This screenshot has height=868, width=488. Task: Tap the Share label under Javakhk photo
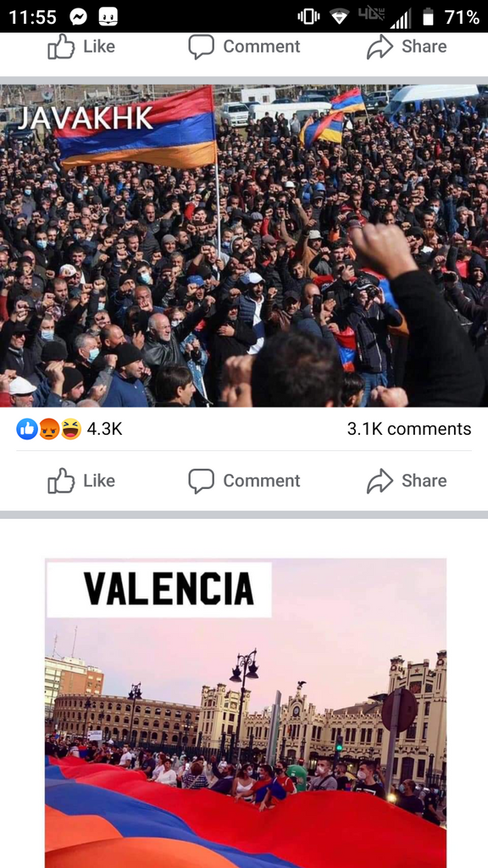(424, 481)
